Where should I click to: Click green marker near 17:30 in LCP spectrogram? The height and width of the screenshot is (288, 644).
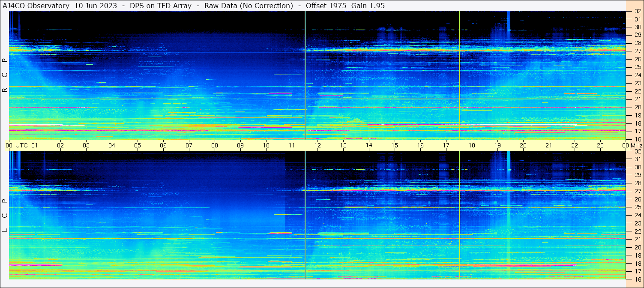coord(459,215)
